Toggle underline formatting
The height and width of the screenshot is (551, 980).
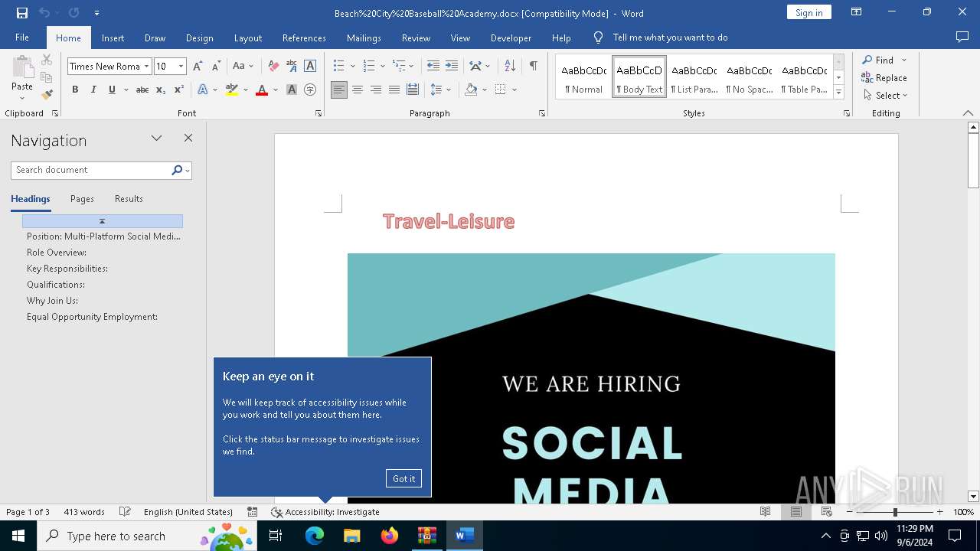click(112, 90)
